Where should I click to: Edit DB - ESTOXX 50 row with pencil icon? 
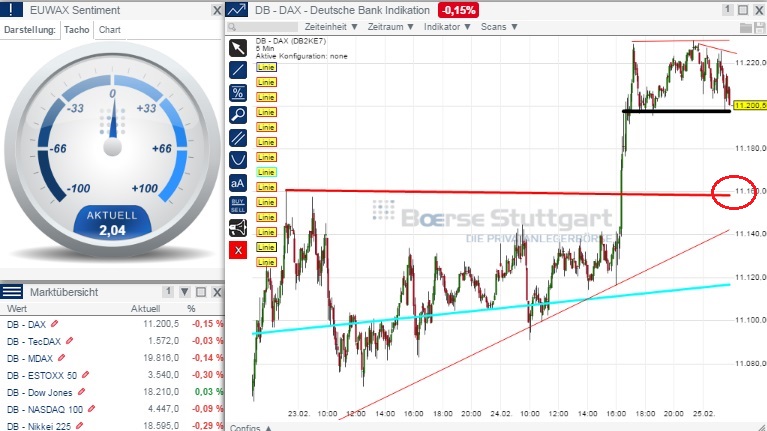(86, 375)
